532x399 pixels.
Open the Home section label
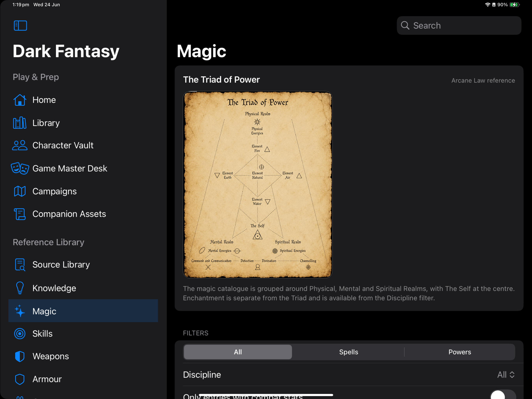click(x=44, y=100)
